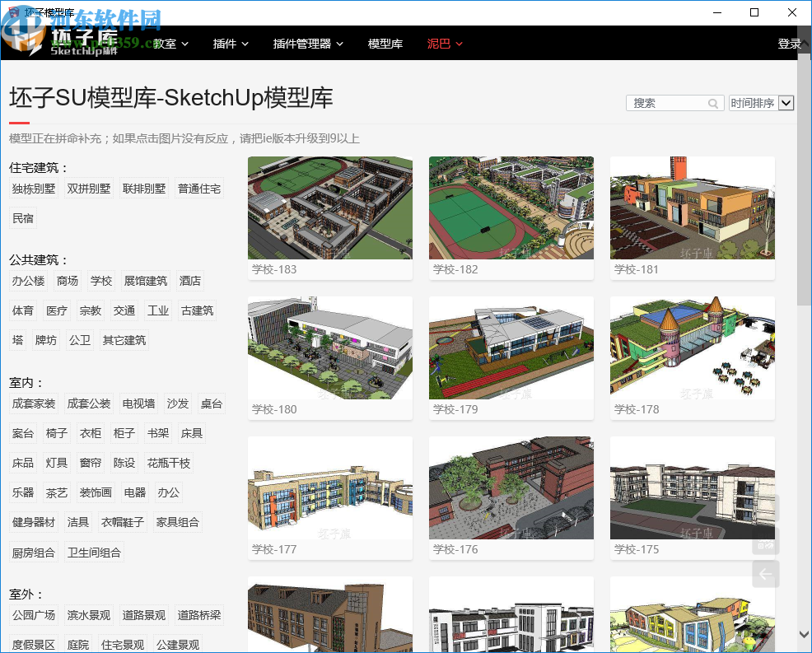Viewport: 812px width, 653px height.
Task: Choose the 酒店 category tag
Action: [190, 281]
